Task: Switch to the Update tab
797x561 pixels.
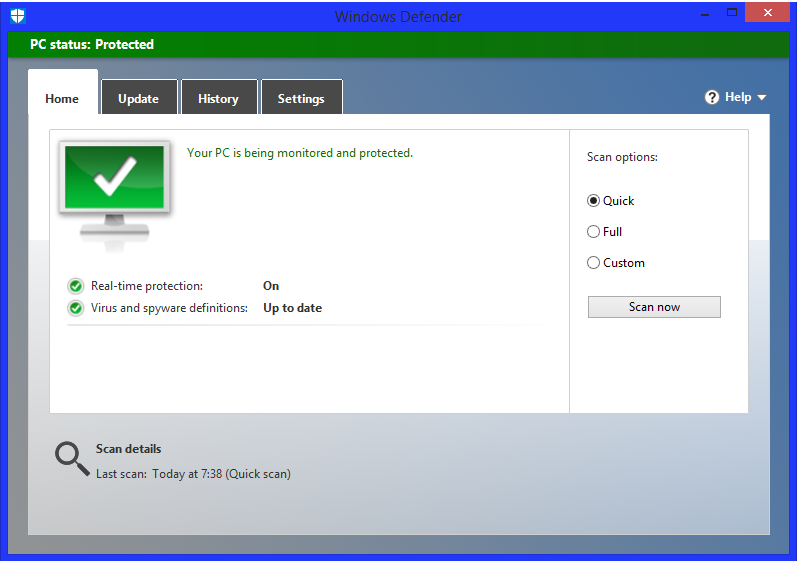Action: pos(138,99)
